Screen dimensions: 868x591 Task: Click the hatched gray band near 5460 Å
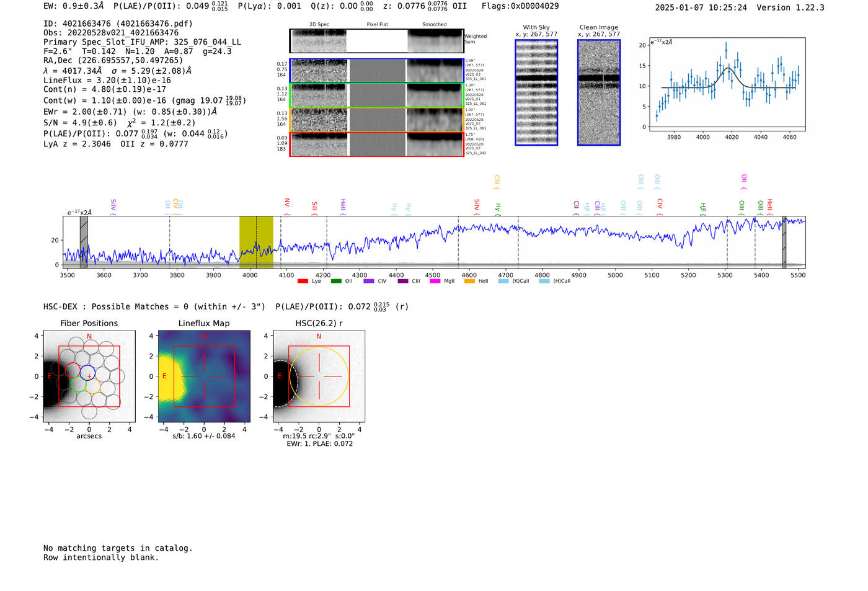pyautogui.click(x=784, y=242)
